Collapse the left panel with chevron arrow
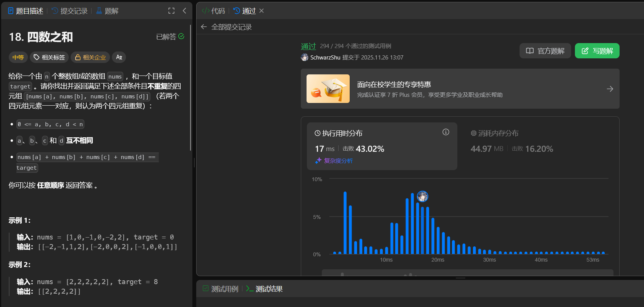Viewport: 644px width, 307px height. coord(184,11)
